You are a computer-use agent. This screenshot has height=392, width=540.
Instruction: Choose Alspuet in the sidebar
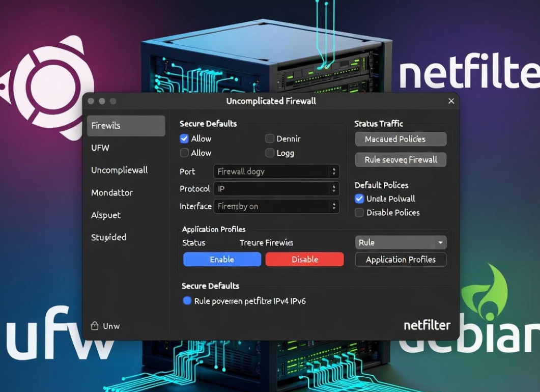[x=106, y=215]
